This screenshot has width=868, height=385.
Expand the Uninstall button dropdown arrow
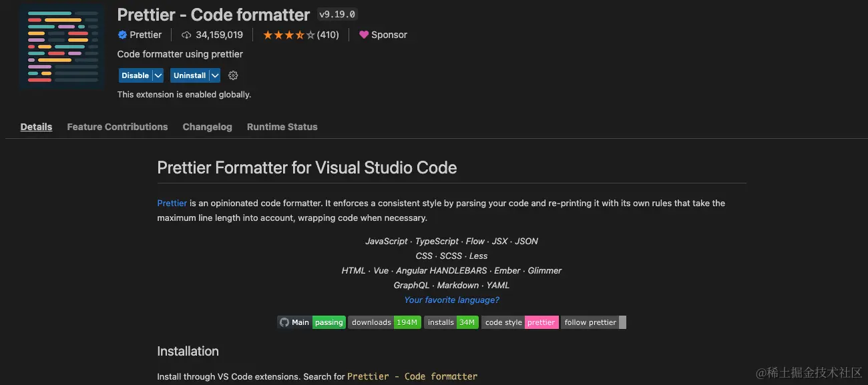pos(214,75)
